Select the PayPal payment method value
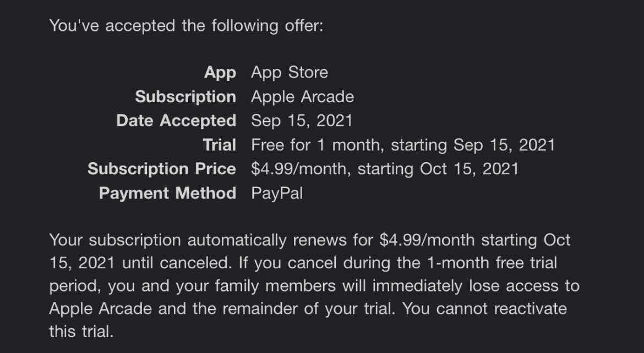The width and height of the screenshot is (644, 353). (x=277, y=194)
